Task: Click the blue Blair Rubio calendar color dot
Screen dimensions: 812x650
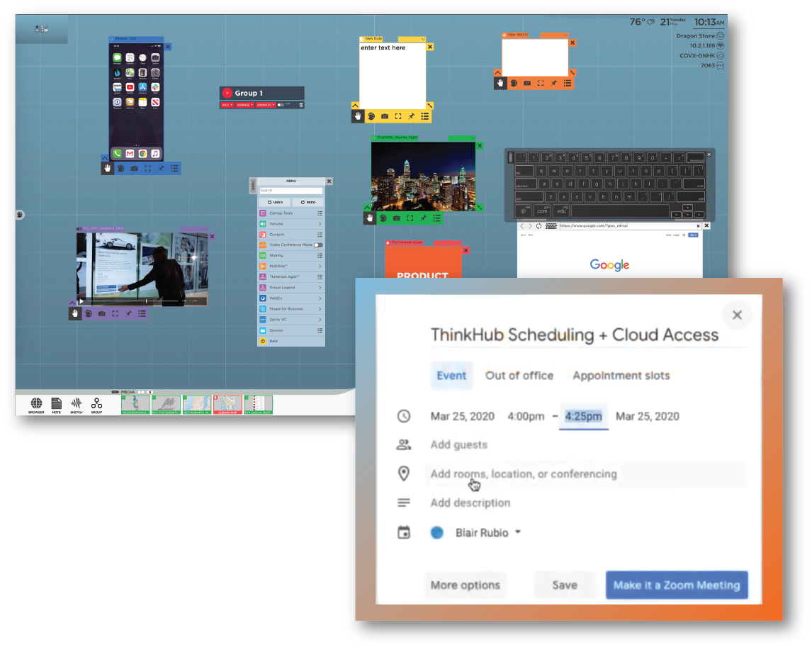Action: (437, 532)
